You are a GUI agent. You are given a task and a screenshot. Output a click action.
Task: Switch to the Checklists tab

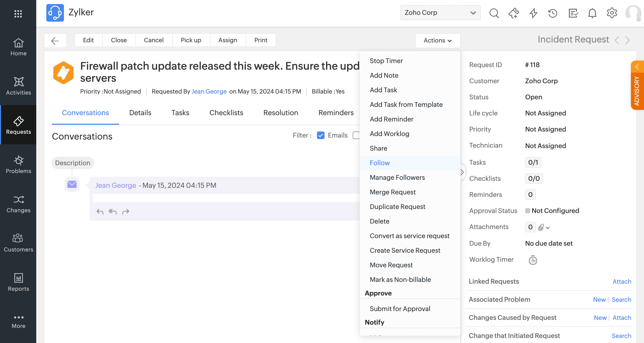(226, 113)
